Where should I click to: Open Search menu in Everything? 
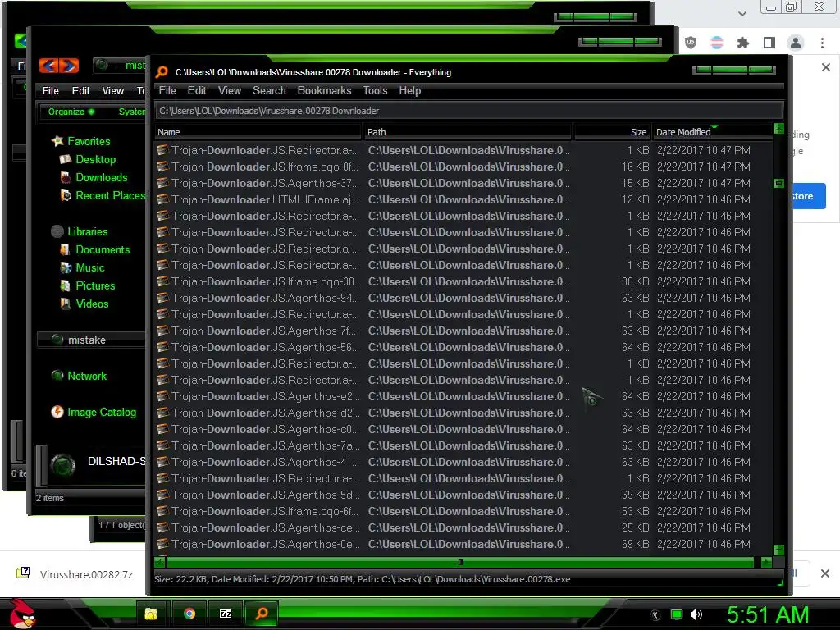coord(269,90)
